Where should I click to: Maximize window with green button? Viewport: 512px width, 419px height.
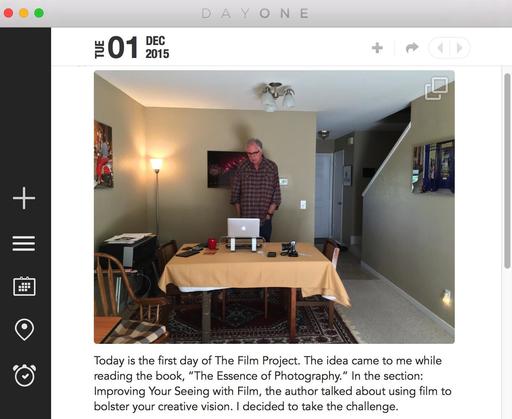(x=39, y=13)
